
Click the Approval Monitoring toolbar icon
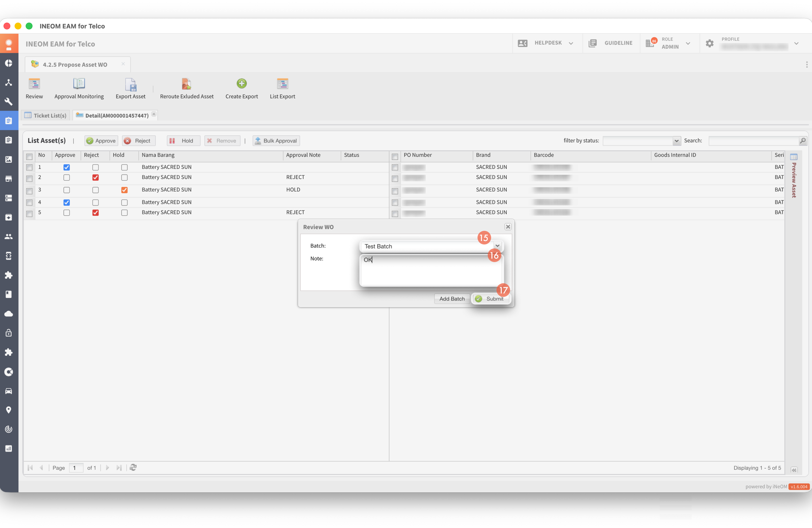click(79, 84)
